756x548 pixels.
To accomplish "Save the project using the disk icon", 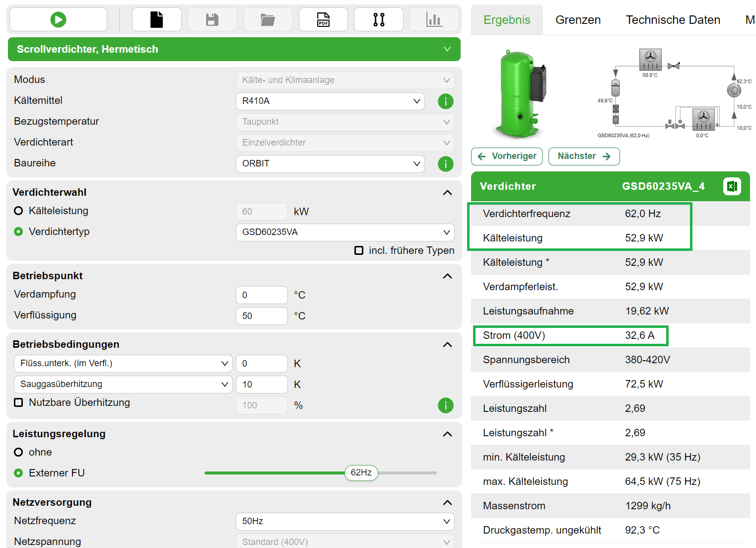I will coord(212,19).
